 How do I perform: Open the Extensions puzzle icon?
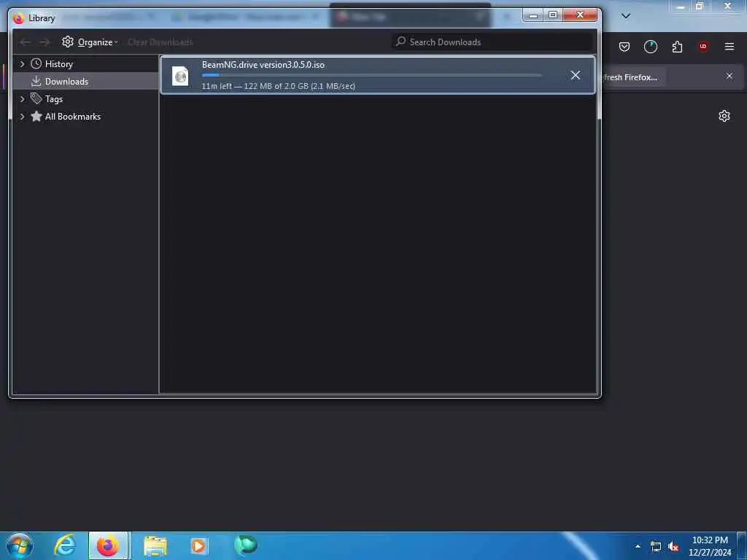point(677,47)
